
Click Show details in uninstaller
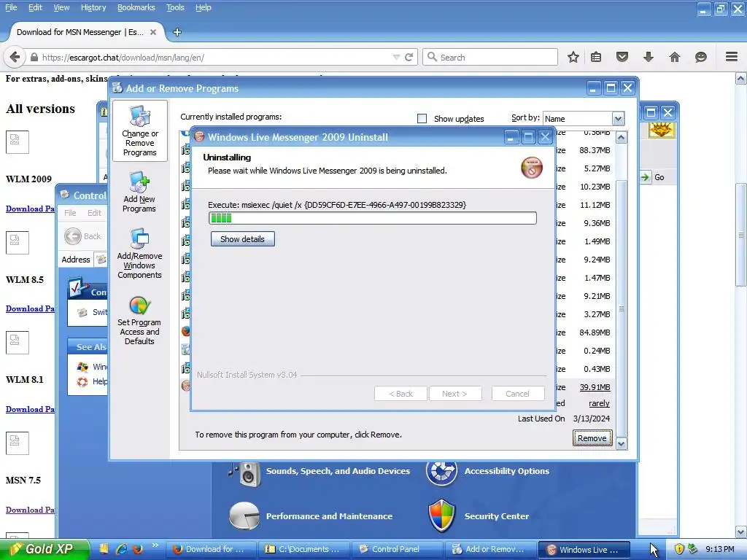click(242, 239)
